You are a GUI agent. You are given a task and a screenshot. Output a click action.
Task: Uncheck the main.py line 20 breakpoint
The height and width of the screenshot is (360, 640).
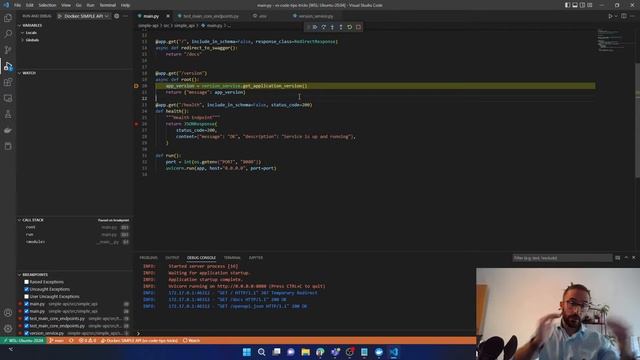click(27, 304)
